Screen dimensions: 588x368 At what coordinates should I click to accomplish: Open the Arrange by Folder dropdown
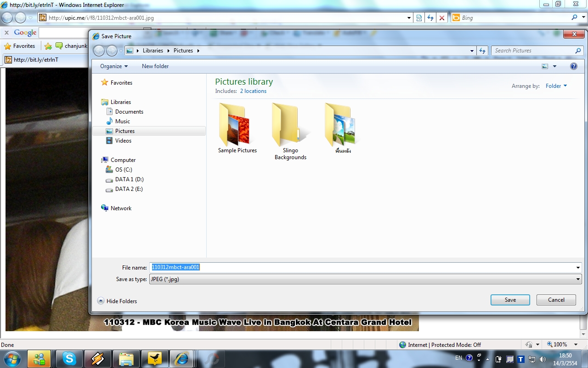556,86
